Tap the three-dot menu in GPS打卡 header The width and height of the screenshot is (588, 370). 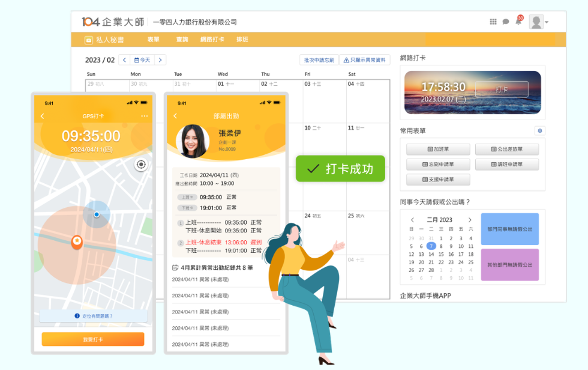[144, 116]
